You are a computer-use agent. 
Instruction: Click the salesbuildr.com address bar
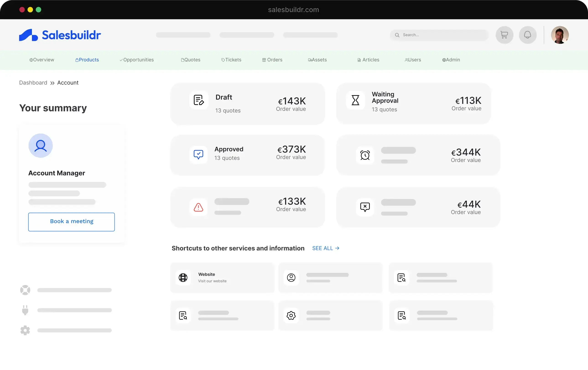coord(294,10)
